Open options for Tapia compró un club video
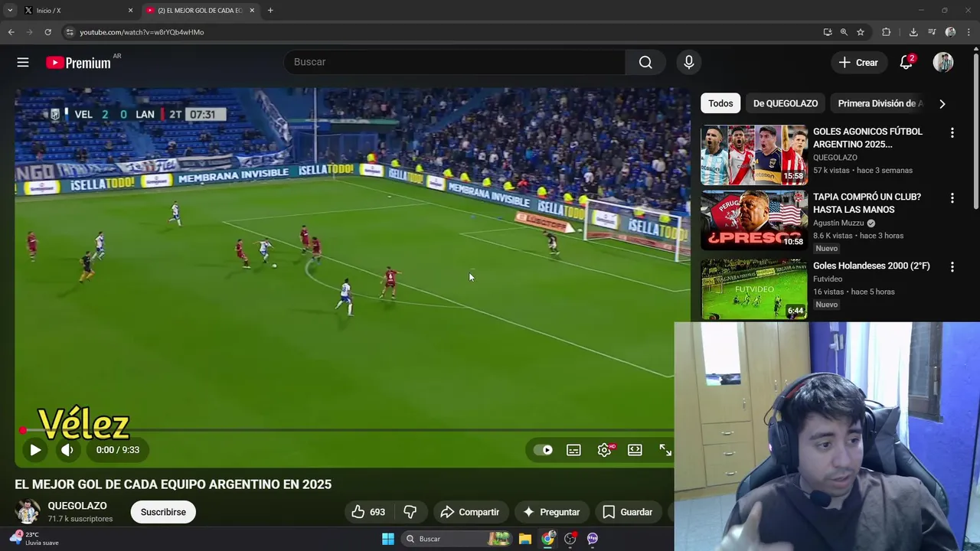This screenshot has width=980, height=551. pos(952,198)
